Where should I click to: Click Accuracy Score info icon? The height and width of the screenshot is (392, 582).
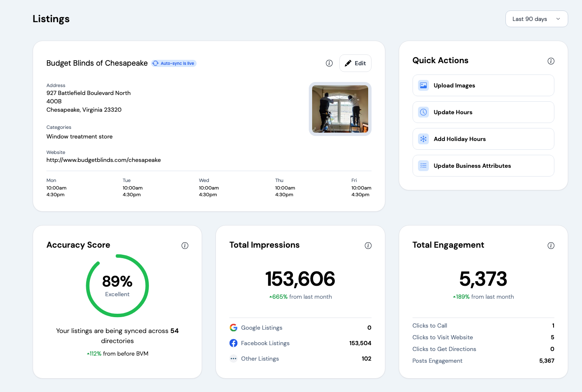click(x=185, y=246)
